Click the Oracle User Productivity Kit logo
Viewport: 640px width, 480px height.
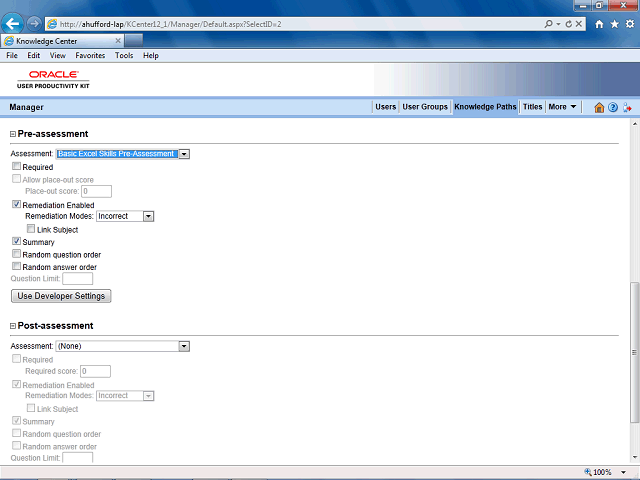(53, 79)
